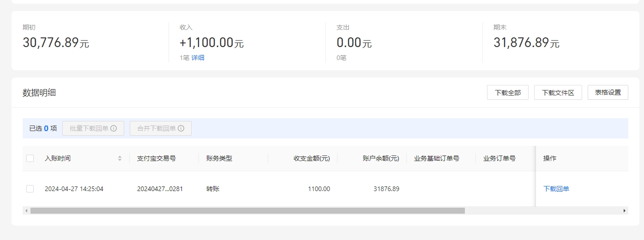The height and width of the screenshot is (240, 644).
Task: Click the 2024-04-27 14:25:04 timestamp cell
Action: (x=74, y=189)
